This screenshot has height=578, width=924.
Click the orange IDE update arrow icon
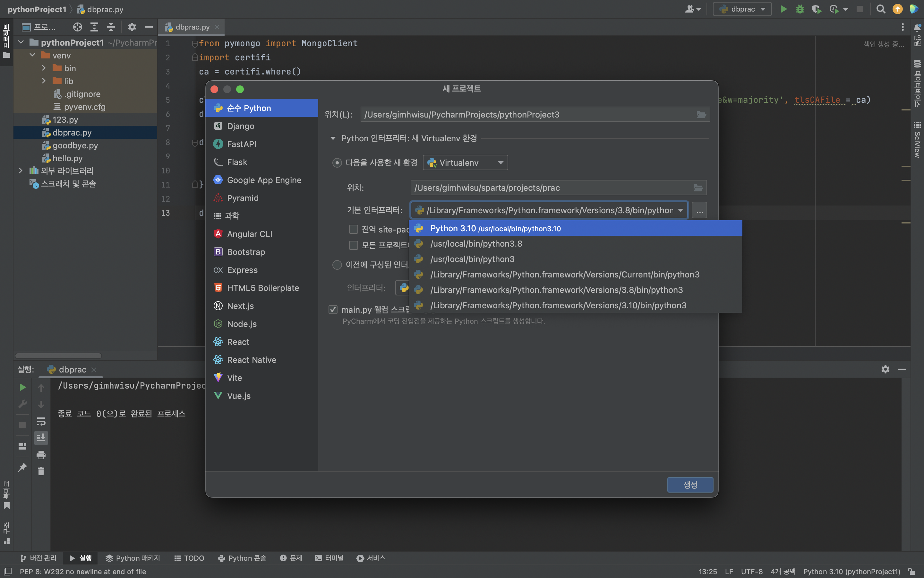click(898, 9)
